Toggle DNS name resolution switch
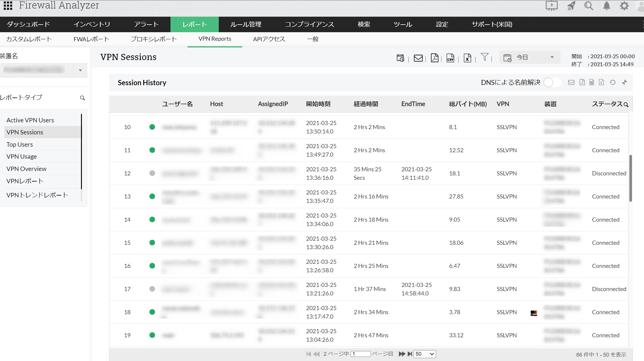Viewport: 644px width, 361px height. 552,83
